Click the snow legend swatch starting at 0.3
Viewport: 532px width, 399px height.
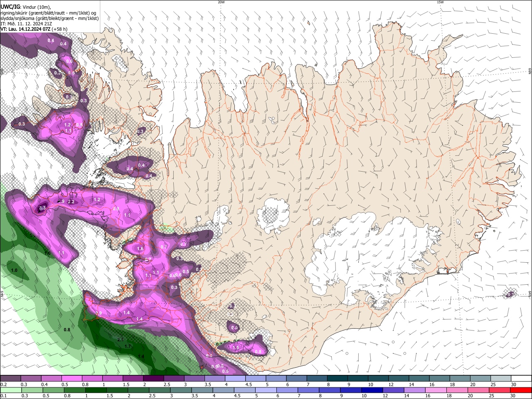pos(31,378)
